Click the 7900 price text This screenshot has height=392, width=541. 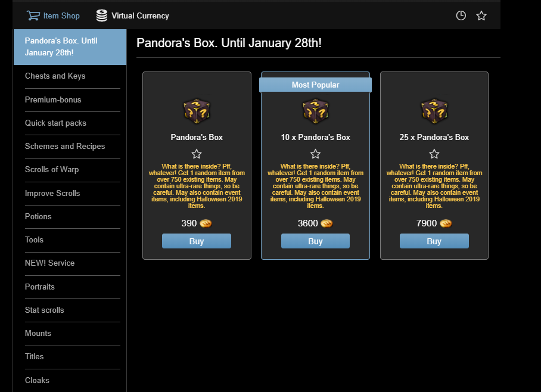coord(427,223)
